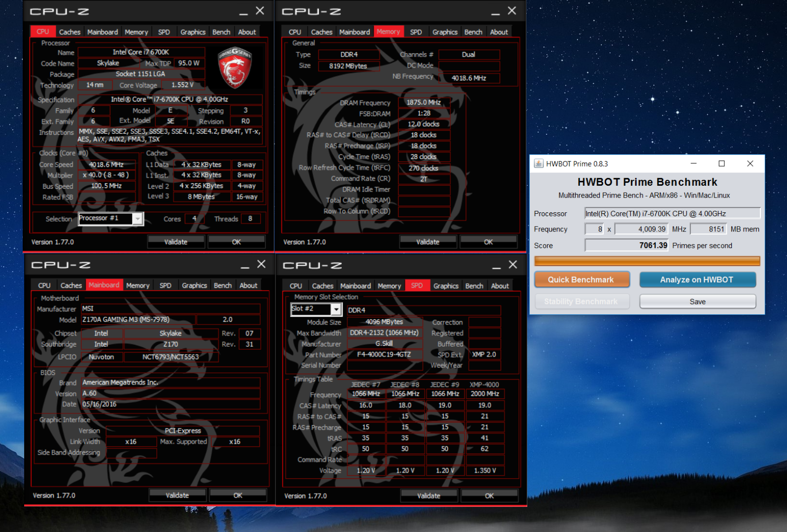Click the Score field showing 7061.39
The width and height of the screenshot is (787, 532).
pyautogui.click(x=627, y=245)
